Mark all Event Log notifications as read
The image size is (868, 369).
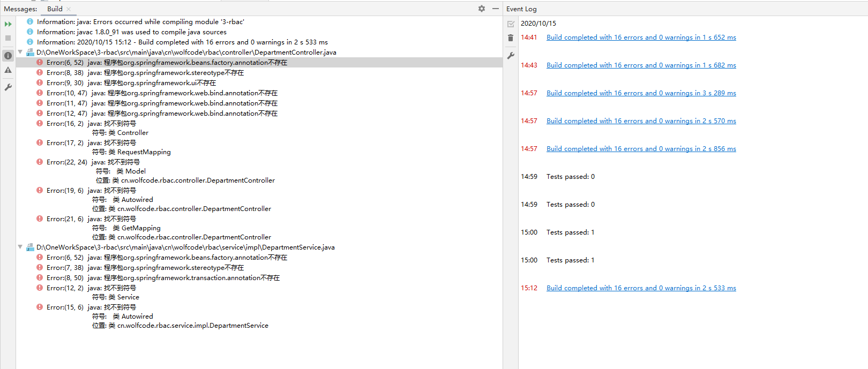pyautogui.click(x=511, y=24)
